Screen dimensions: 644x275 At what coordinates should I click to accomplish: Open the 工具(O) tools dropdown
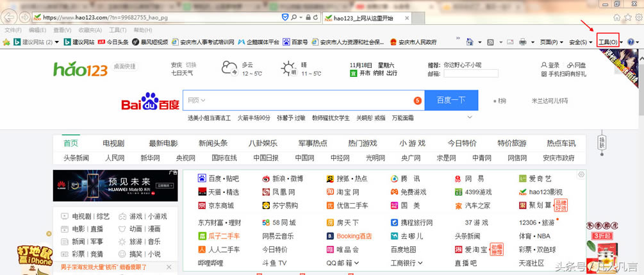click(x=607, y=42)
